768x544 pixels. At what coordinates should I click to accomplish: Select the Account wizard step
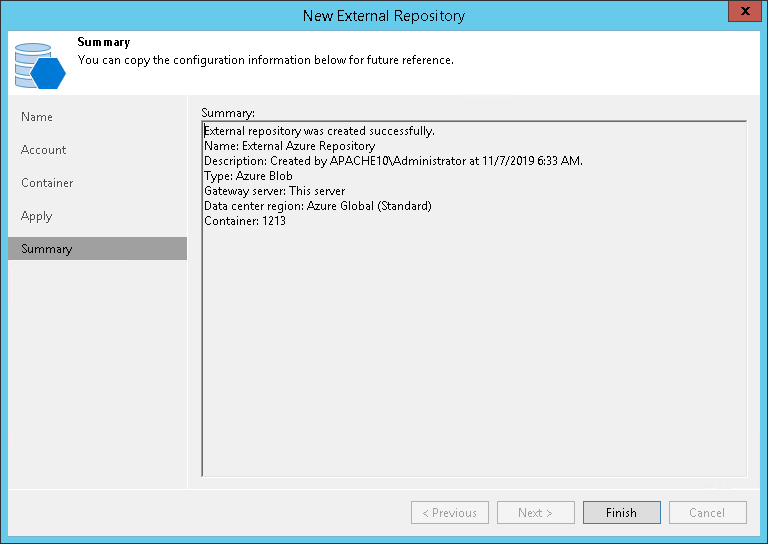(x=44, y=150)
